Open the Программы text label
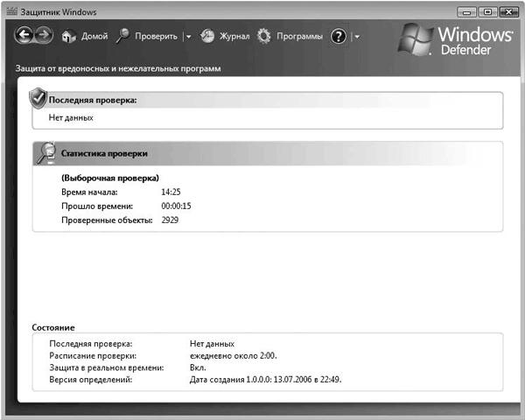Image resolution: width=525 pixels, height=420 pixels. (299, 37)
